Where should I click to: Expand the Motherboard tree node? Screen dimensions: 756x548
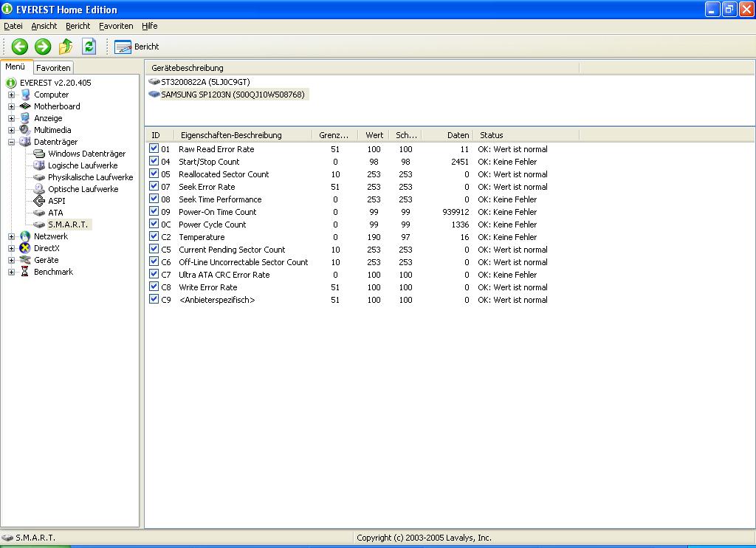point(11,106)
